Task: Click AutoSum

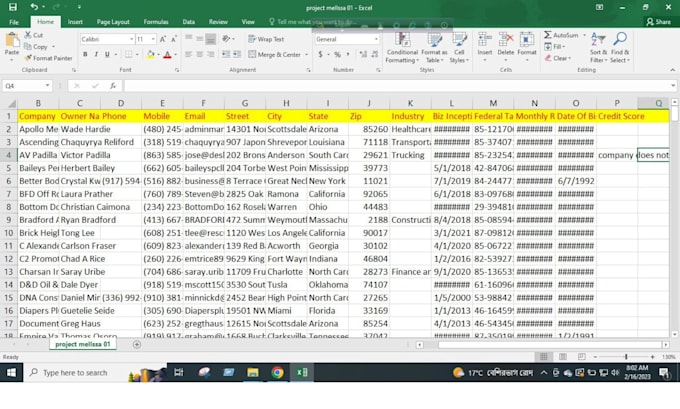Action: point(562,35)
